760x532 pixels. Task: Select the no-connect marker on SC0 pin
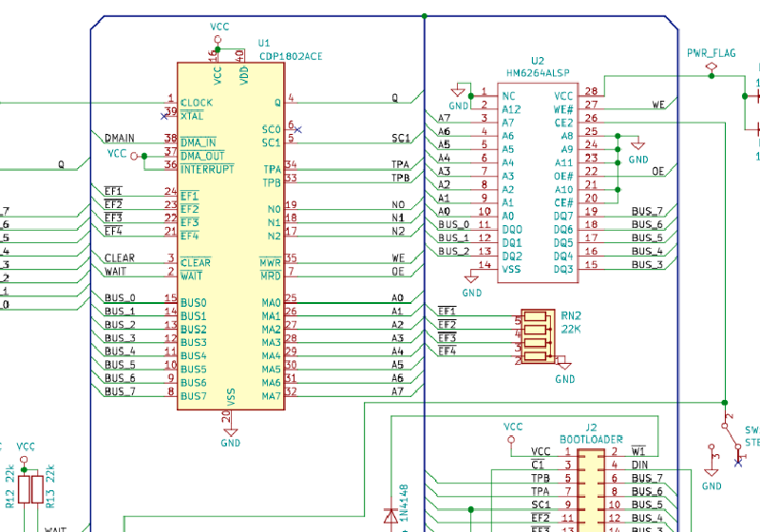click(297, 128)
